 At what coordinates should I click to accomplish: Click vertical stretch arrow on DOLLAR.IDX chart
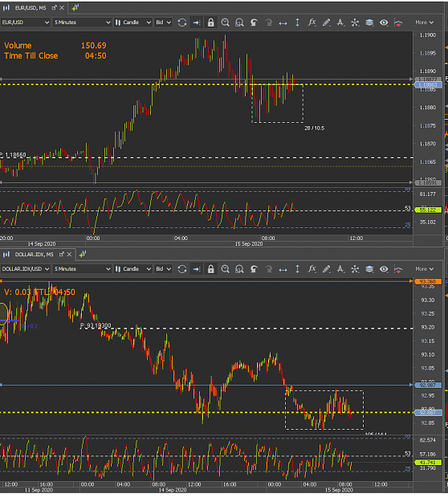297,269
